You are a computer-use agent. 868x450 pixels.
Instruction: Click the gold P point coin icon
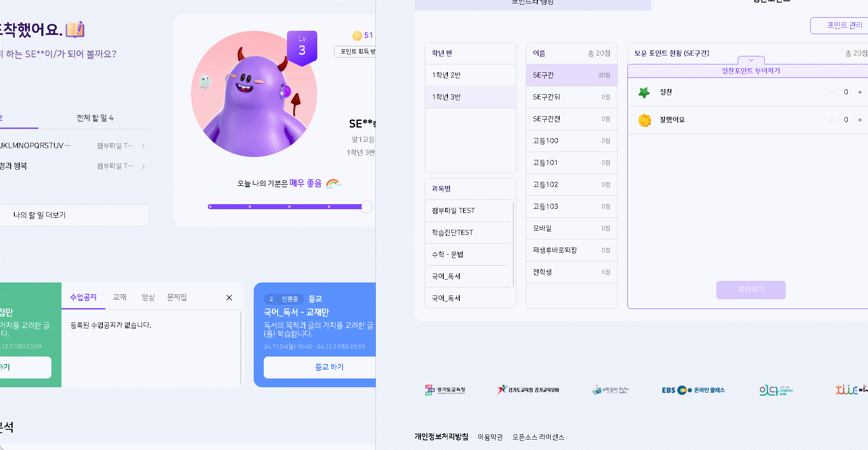tap(357, 36)
